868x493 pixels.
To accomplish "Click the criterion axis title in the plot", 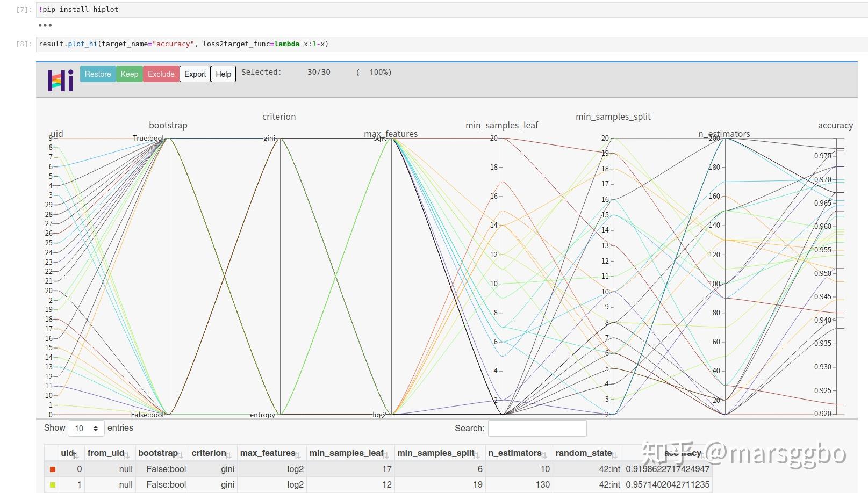I will point(279,117).
